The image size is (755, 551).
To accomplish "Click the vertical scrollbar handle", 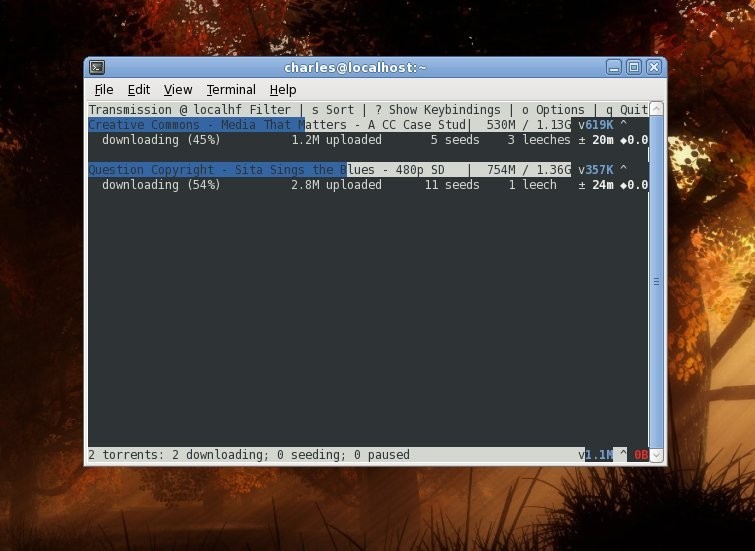I will click(656, 282).
